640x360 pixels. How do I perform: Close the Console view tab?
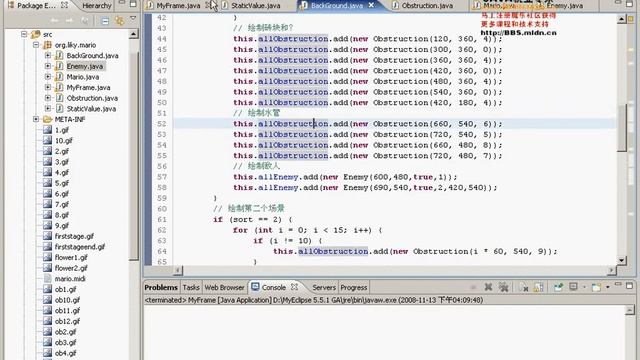(294, 287)
